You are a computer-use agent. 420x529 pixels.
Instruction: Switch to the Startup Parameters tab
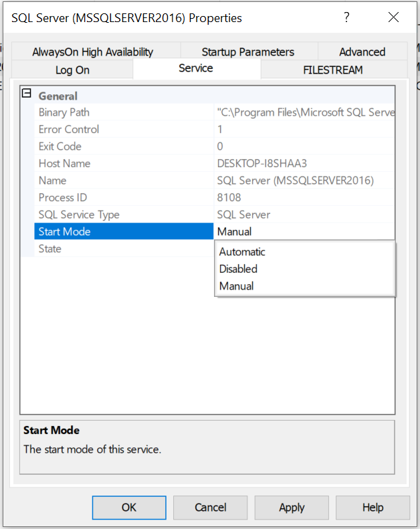(x=248, y=51)
